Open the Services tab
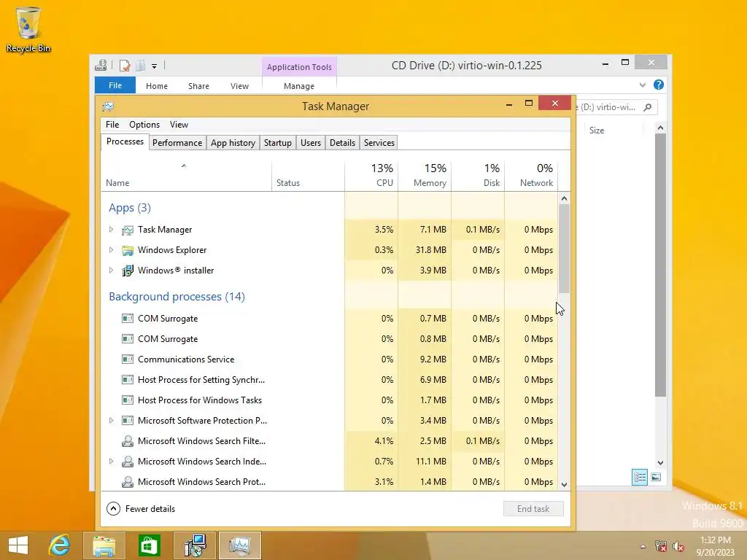This screenshot has width=747, height=560. coord(379,143)
